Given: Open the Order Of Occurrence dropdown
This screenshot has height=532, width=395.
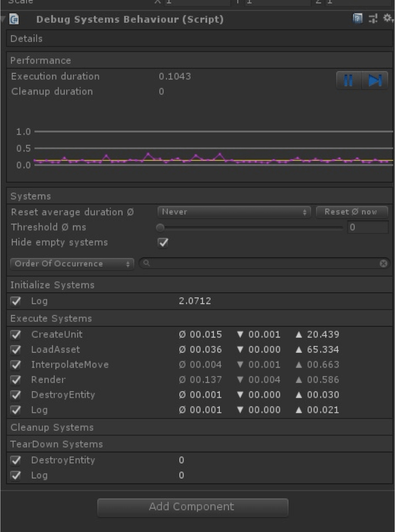Looking at the screenshot, I should [x=72, y=264].
